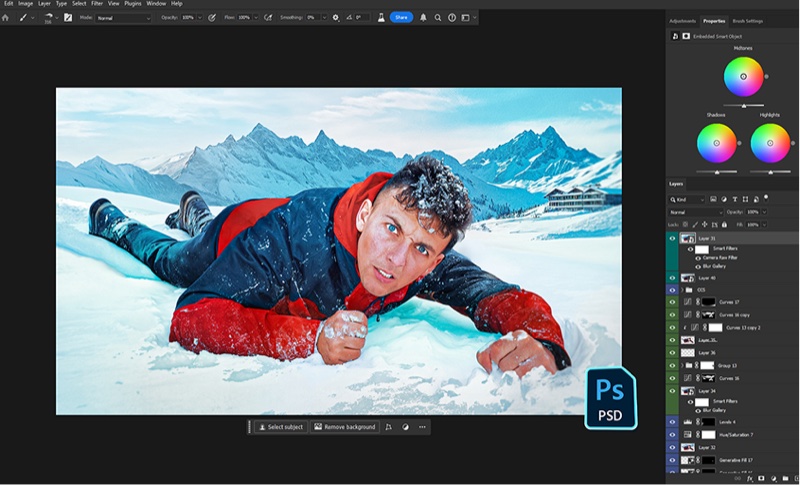Open brush smoothing options gear

(x=335, y=18)
